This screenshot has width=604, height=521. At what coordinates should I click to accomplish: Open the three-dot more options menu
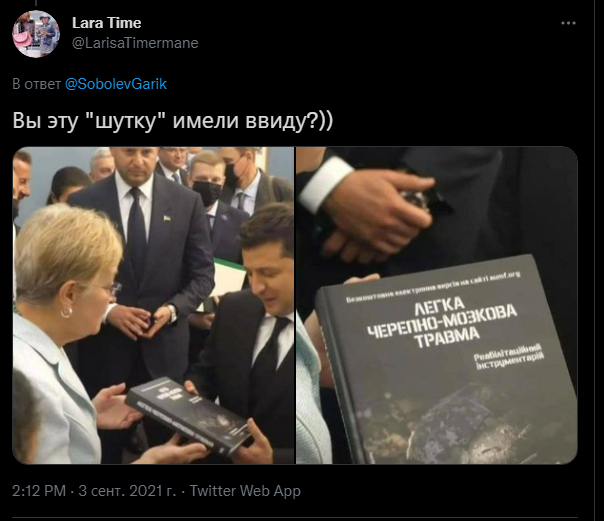[x=568, y=23]
